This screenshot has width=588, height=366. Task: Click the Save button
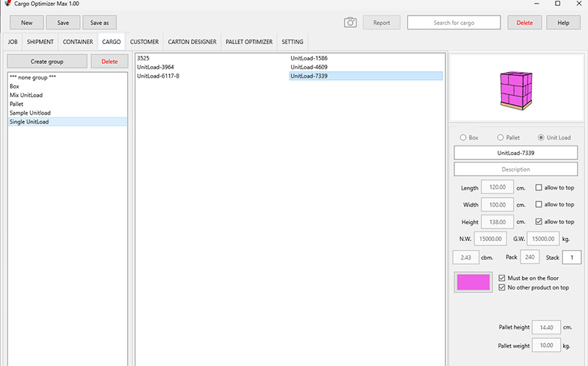[x=63, y=23]
